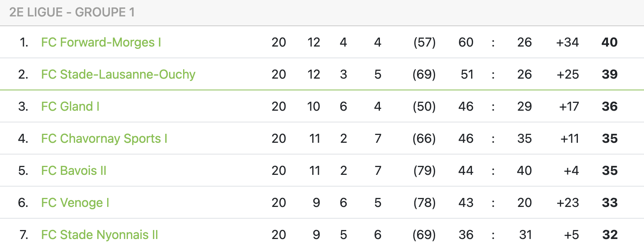Click the +25 goal difference value

[x=568, y=74]
